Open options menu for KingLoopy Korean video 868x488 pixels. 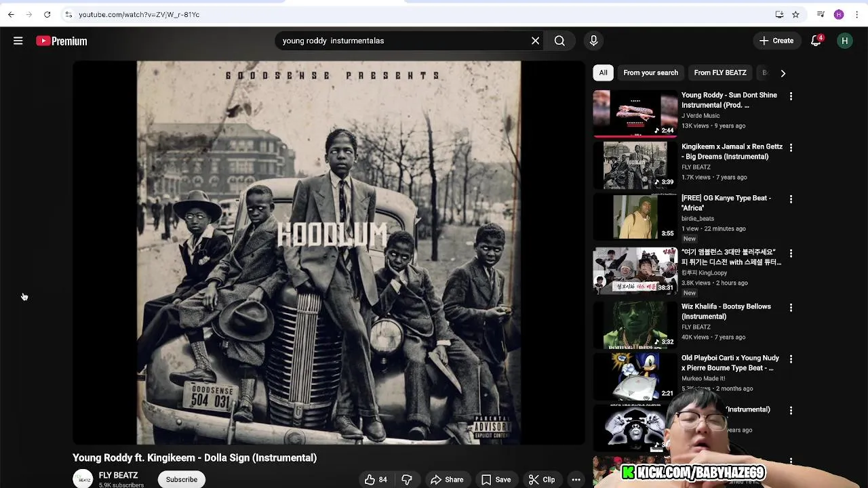791,253
